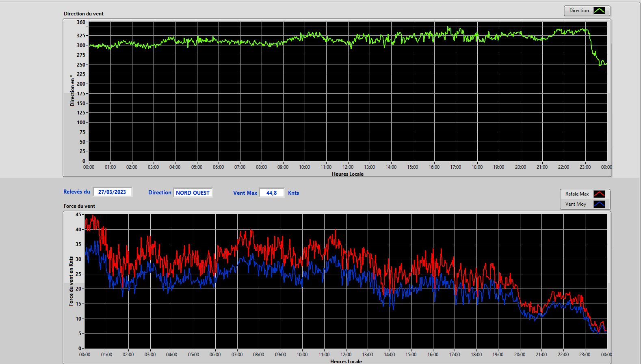Click the 20 tick on wind force axis
Image resolution: width=641 pixels, height=364 pixels.
pos(78,289)
